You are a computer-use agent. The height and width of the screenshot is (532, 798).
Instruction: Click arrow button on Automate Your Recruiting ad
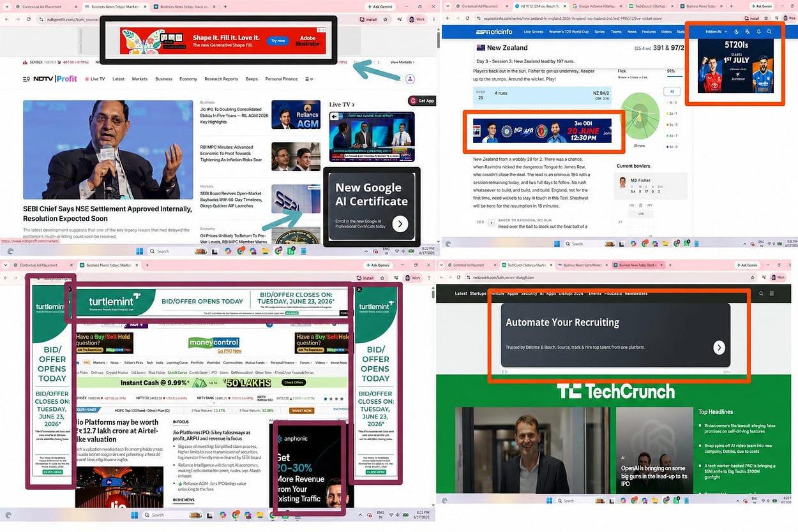719,348
